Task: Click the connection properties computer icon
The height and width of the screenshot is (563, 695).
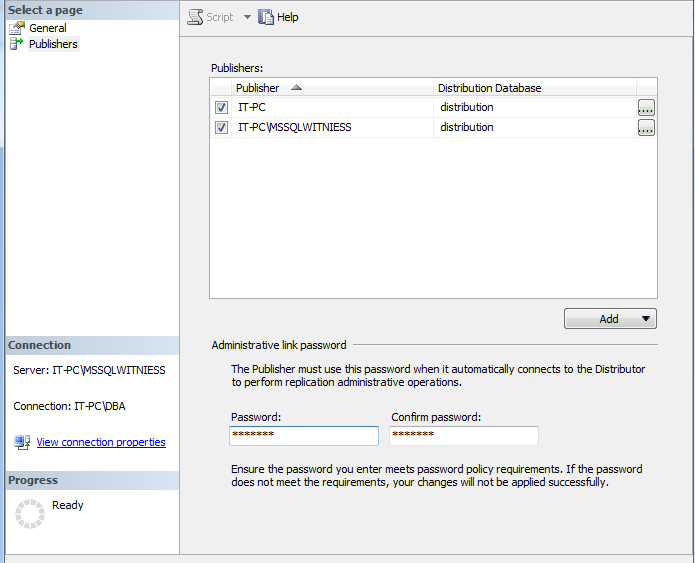Action: 22,442
